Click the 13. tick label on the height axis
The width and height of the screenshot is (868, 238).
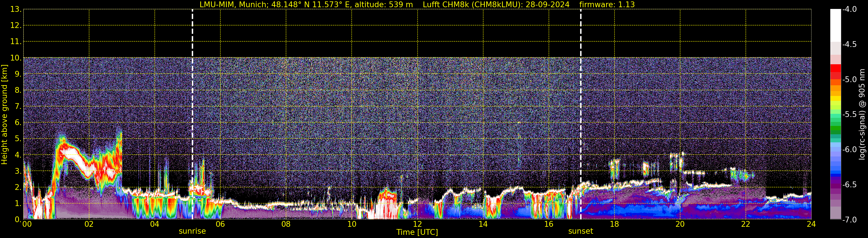pyautogui.click(x=16, y=10)
